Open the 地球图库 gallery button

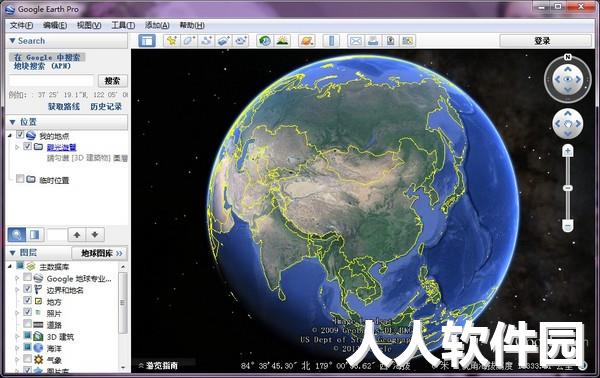pyautogui.click(x=100, y=253)
